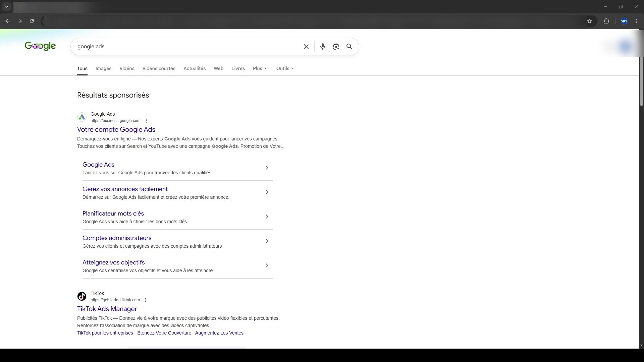The height and width of the screenshot is (362, 644).
Task: Open the tab search dropdown arrow
Action: (x=6, y=7)
